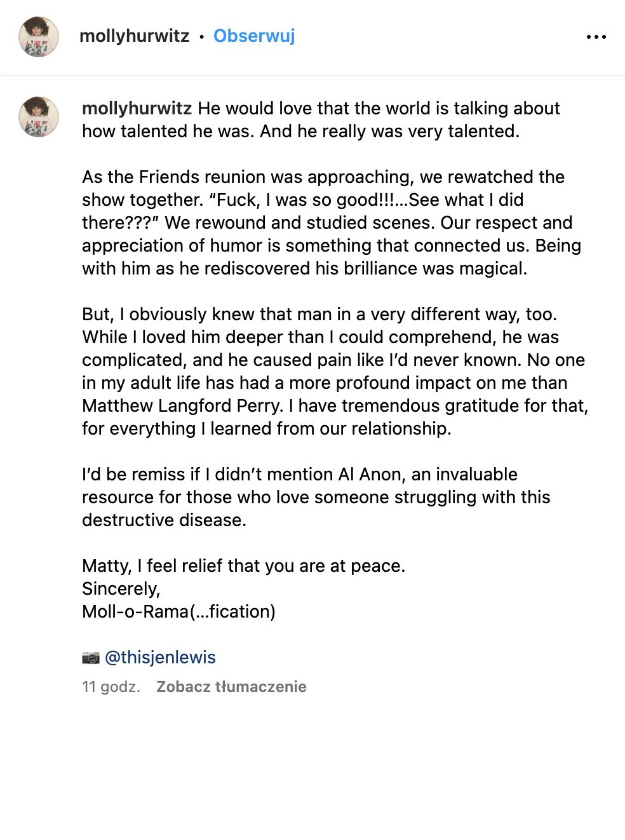This screenshot has height=840, width=625.
Task: Click the 11 godz. post timestamp
Action: tap(111, 686)
